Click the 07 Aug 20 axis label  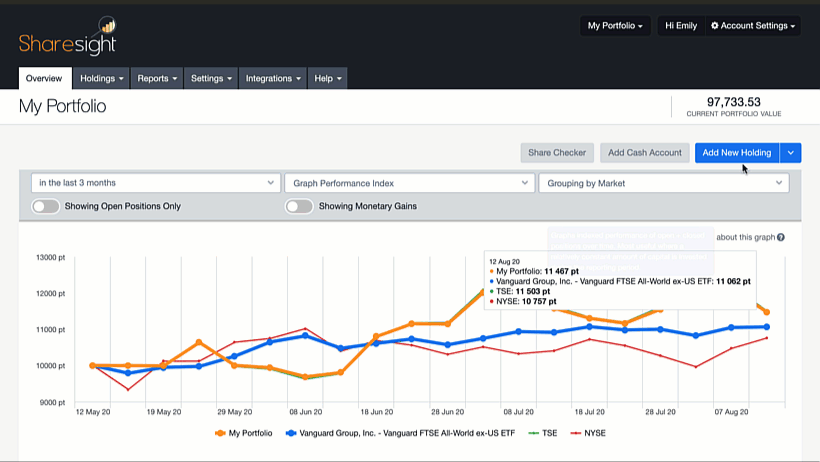[x=732, y=412]
